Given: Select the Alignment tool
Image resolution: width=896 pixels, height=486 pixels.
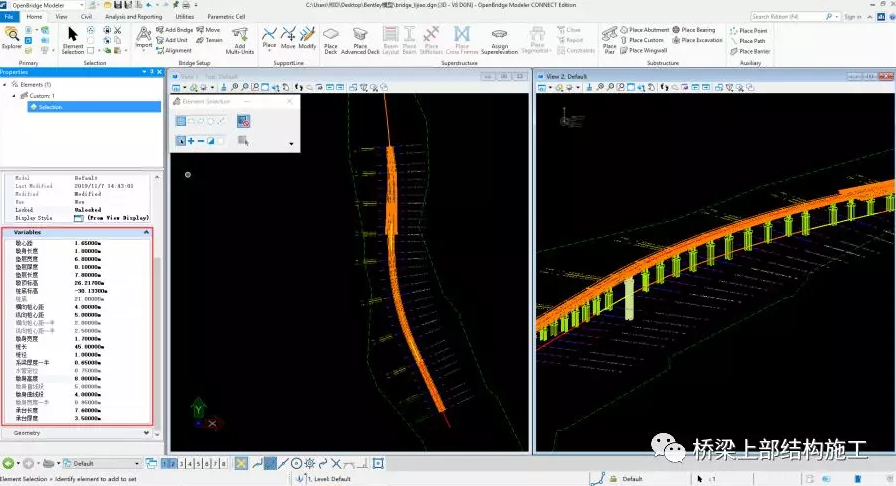Looking at the screenshot, I should (174, 50).
